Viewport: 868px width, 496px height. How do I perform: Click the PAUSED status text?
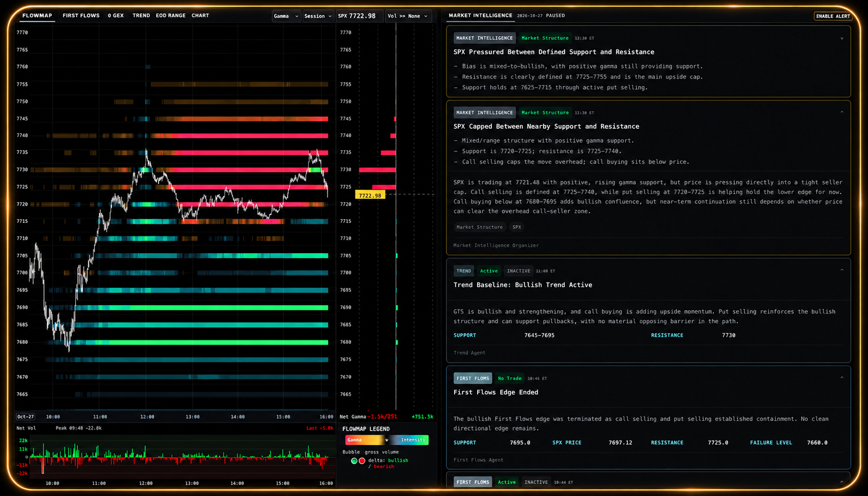[556, 16]
